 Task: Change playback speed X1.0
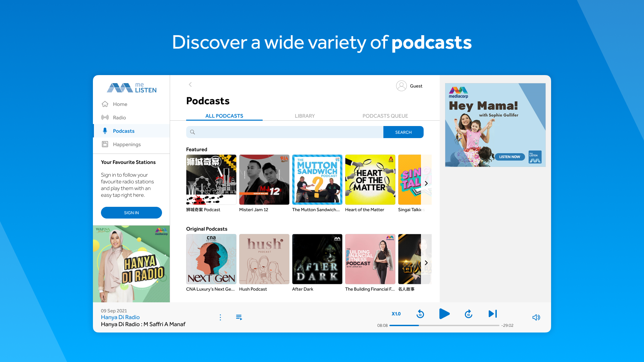(x=396, y=314)
